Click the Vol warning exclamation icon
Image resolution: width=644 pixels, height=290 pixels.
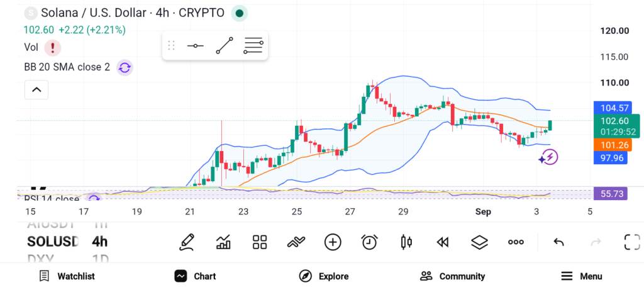tap(53, 48)
